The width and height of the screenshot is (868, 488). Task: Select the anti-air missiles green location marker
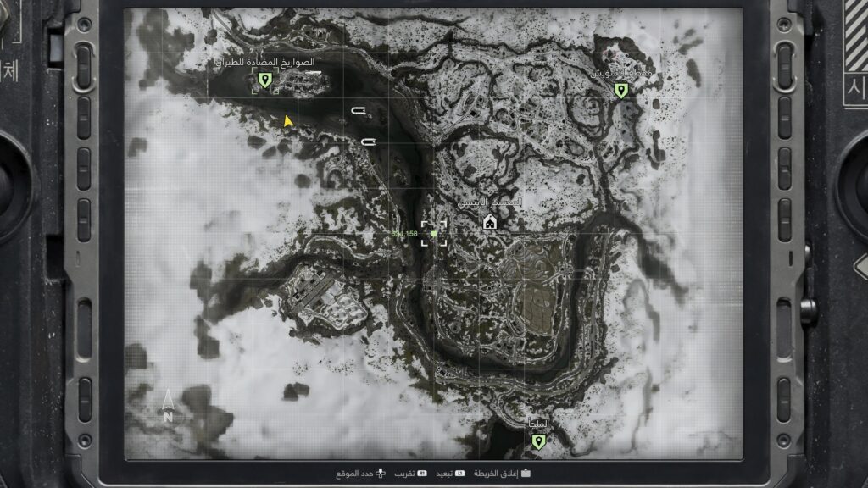tap(265, 80)
